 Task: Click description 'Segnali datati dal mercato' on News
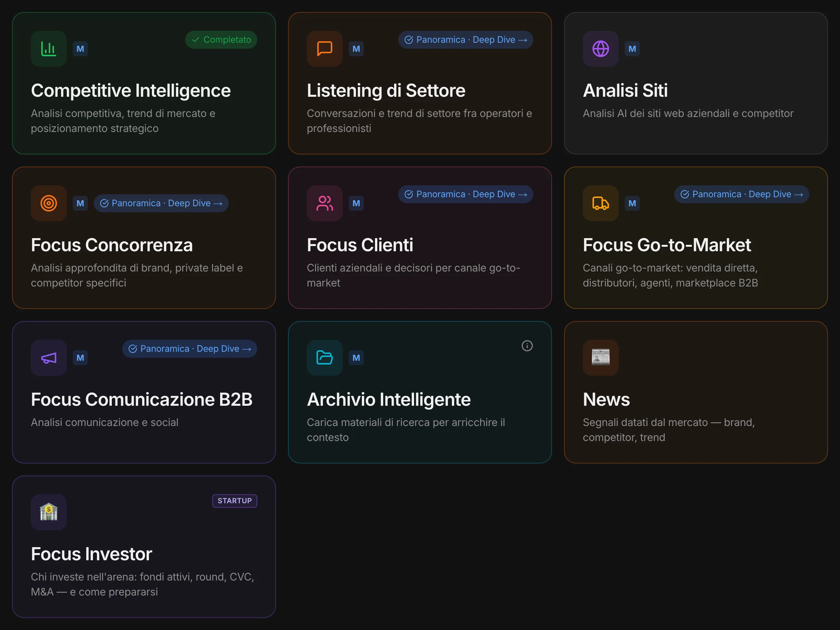(669, 430)
